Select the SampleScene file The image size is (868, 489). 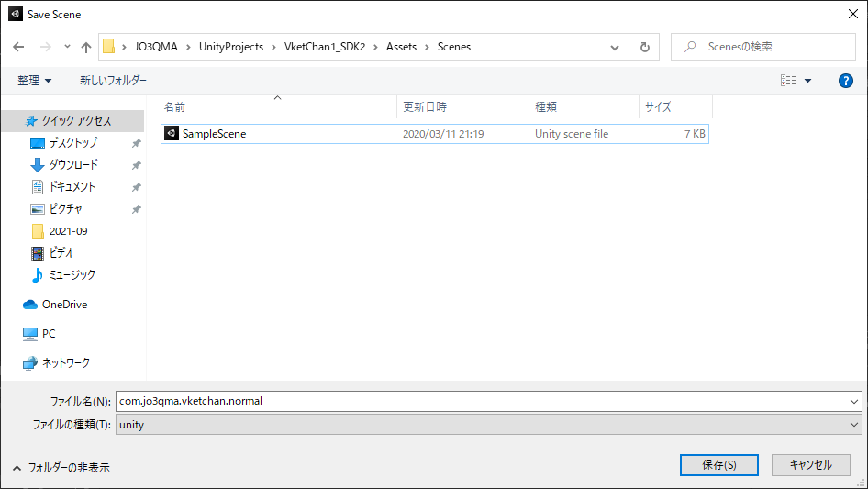(x=435, y=134)
